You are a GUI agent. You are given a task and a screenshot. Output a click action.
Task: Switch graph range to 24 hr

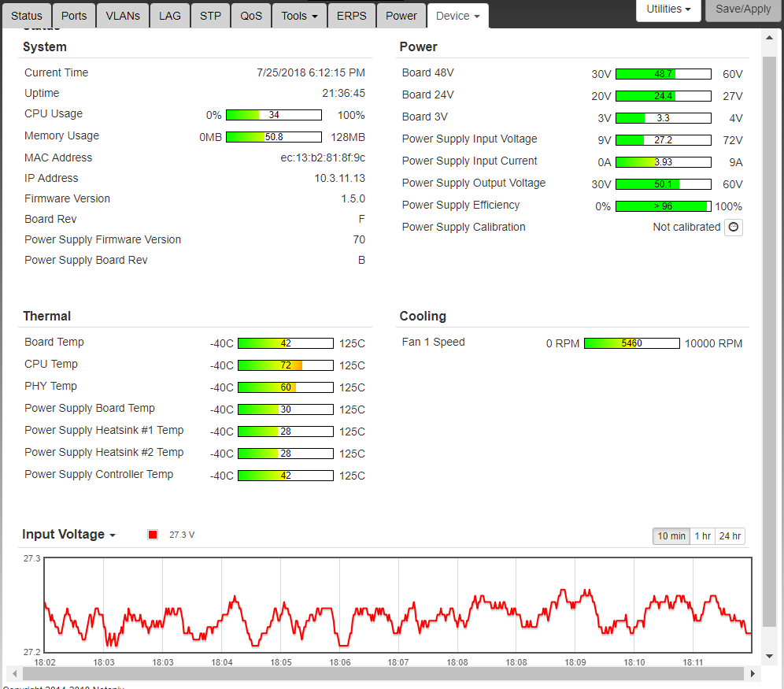pos(730,536)
